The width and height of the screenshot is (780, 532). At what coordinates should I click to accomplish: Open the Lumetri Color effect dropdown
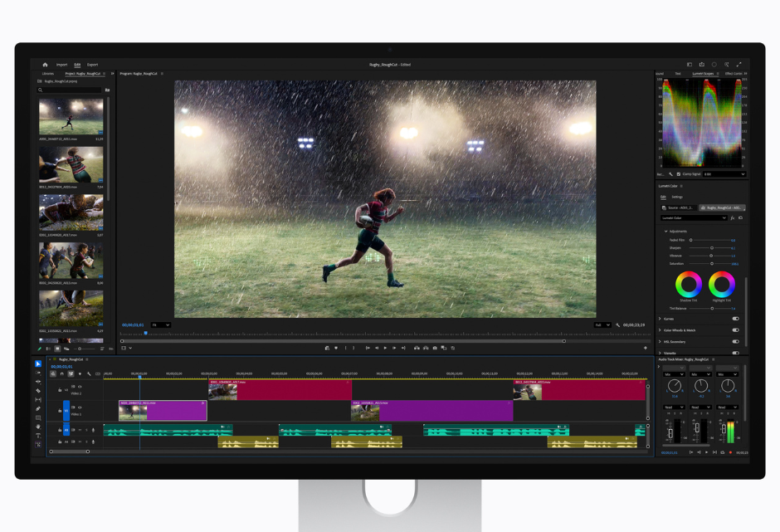[x=694, y=218]
